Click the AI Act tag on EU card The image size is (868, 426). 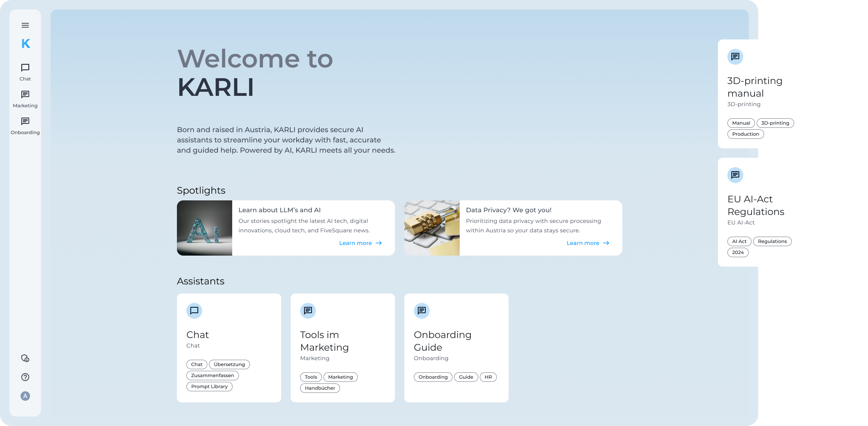(738, 241)
